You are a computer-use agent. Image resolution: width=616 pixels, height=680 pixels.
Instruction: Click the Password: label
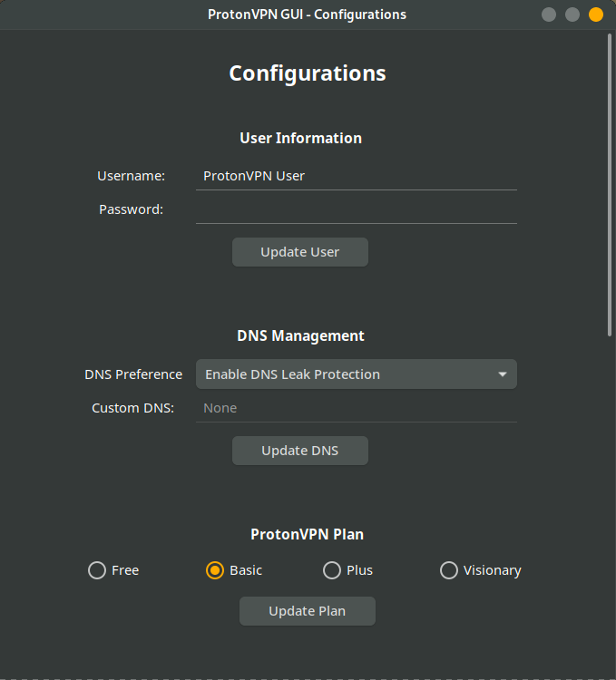pos(131,209)
